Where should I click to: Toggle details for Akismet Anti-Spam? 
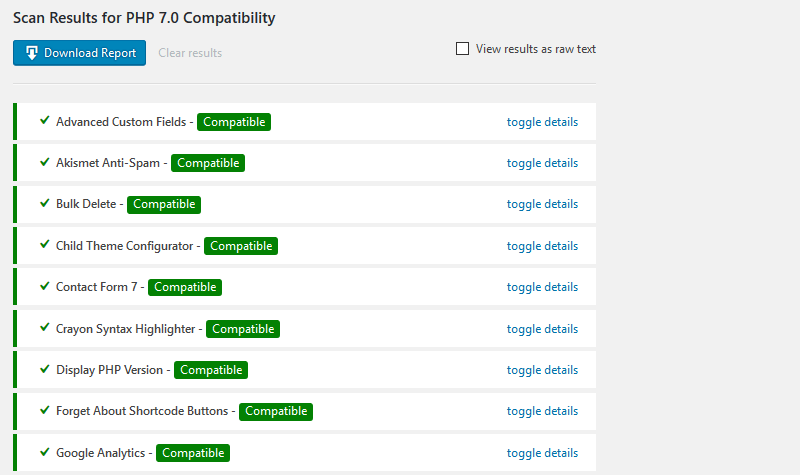[x=542, y=163]
